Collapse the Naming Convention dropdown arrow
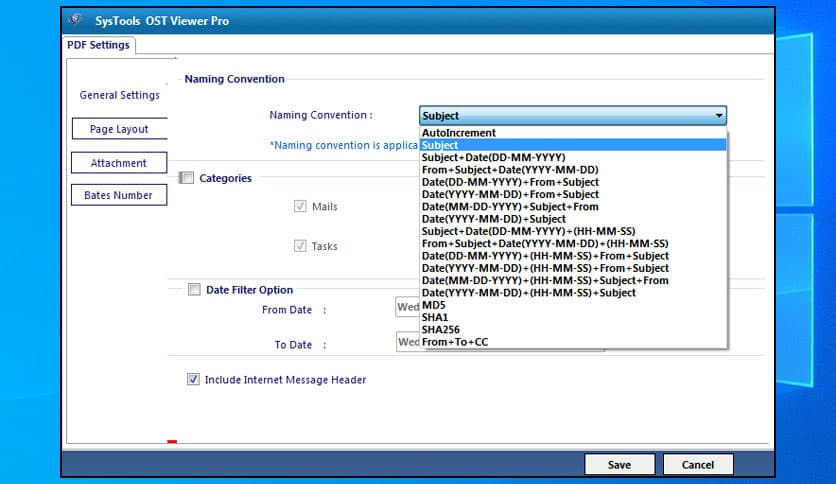Screen dimensions: 836x484 (x=719, y=116)
